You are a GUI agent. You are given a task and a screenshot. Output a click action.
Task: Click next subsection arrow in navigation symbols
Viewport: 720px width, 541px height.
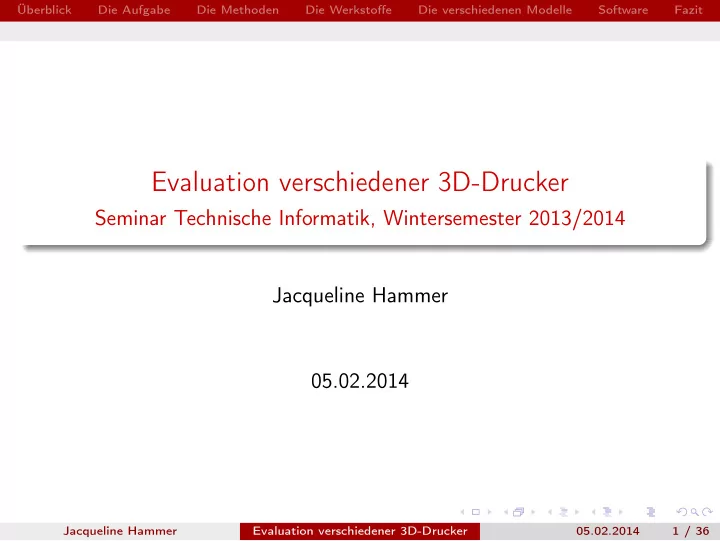pyautogui.click(x=577, y=512)
